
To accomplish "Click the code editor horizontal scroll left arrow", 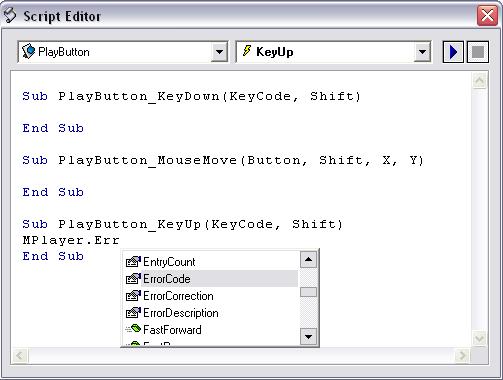I will (x=20, y=356).
